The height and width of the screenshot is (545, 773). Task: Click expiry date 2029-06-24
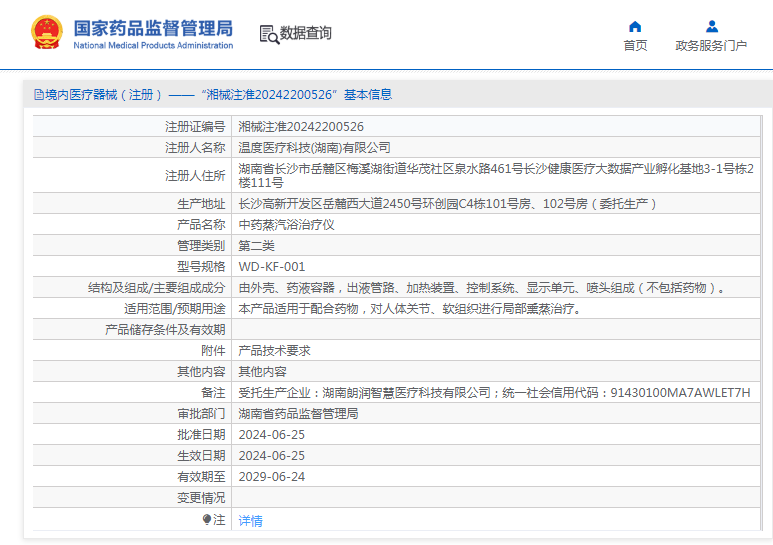[x=272, y=477]
